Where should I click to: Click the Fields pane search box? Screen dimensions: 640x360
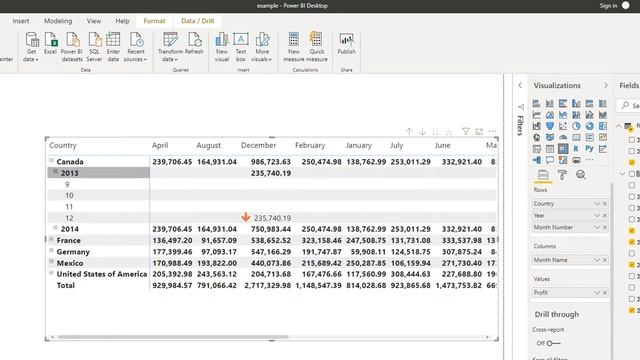point(629,106)
